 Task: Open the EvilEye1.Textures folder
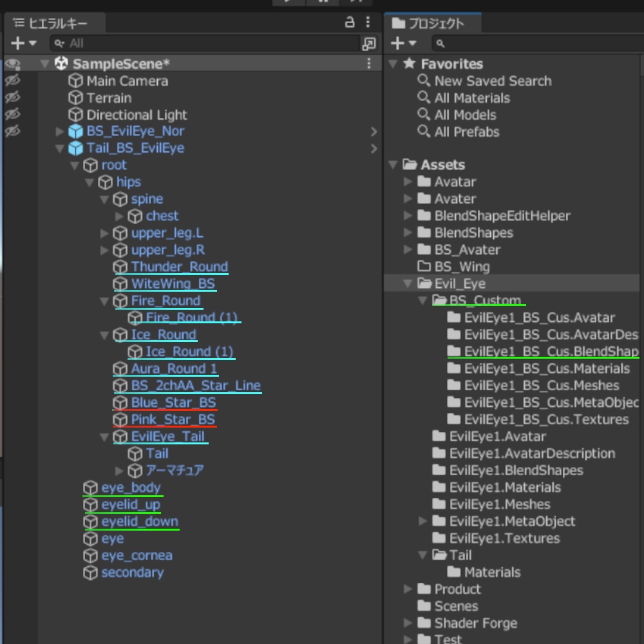click(x=504, y=538)
